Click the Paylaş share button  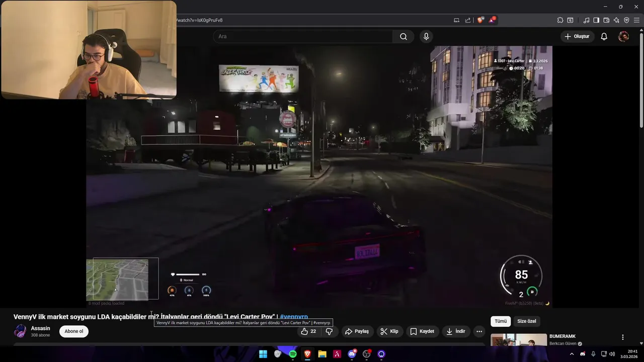[357, 331]
